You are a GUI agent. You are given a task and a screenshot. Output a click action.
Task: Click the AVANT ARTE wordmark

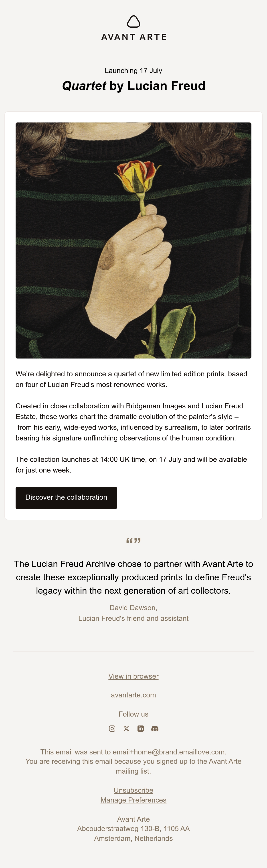(x=134, y=37)
